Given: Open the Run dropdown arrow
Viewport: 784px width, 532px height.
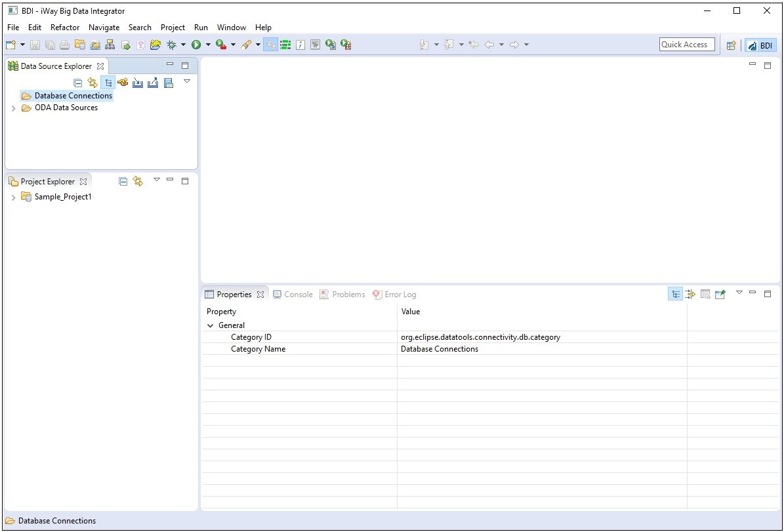Looking at the screenshot, I should (x=208, y=45).
